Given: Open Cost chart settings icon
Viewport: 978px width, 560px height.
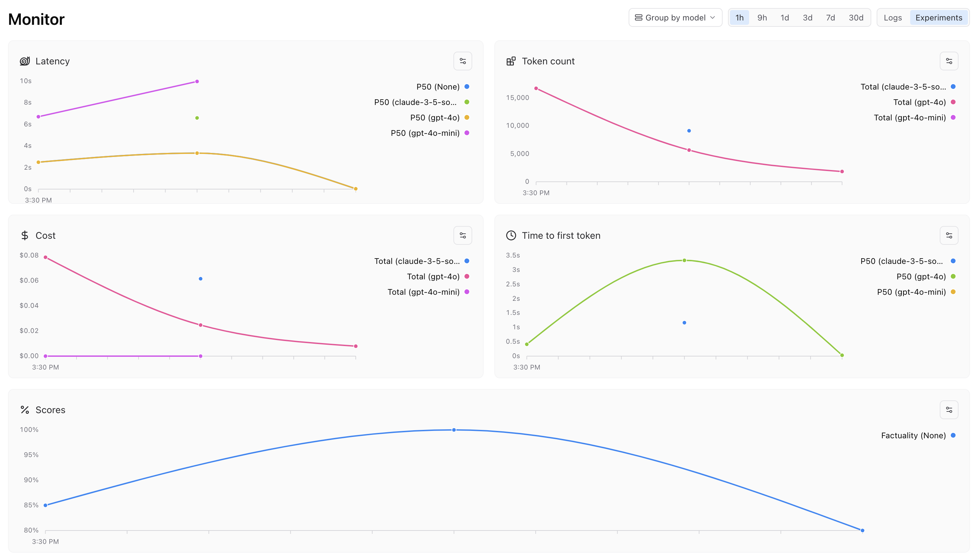Looking at the screenshot, I should pos(462,235).
